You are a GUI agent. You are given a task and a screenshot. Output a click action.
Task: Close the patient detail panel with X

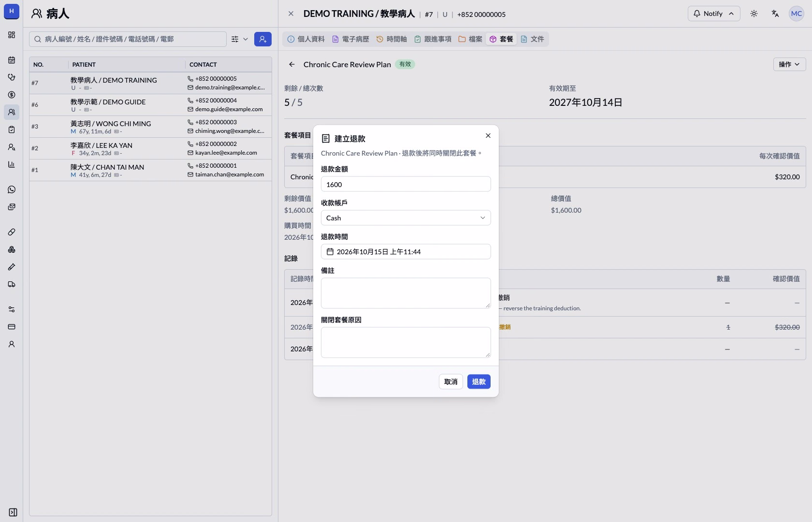click(x=290, y=14)
